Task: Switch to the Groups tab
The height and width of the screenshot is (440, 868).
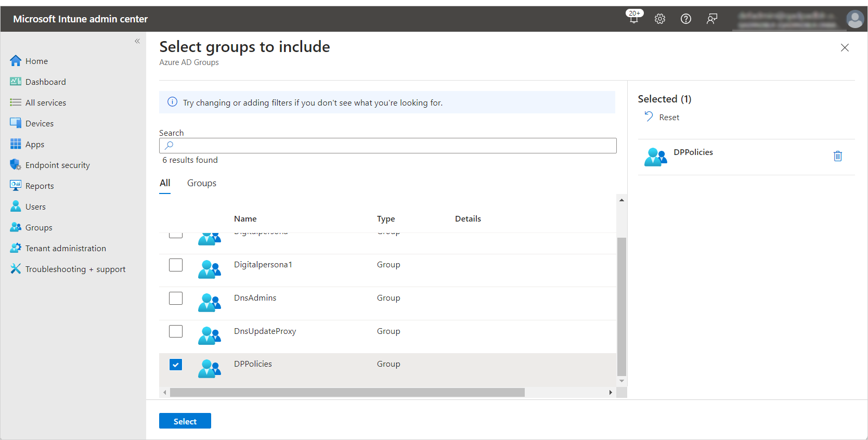Action: coord(202,183)
